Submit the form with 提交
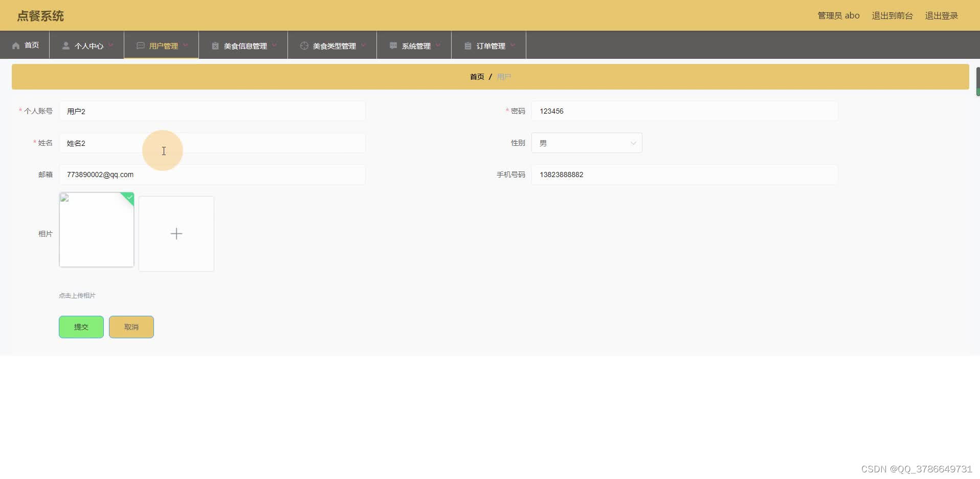 pyautogui.click(x=81, y=327)
